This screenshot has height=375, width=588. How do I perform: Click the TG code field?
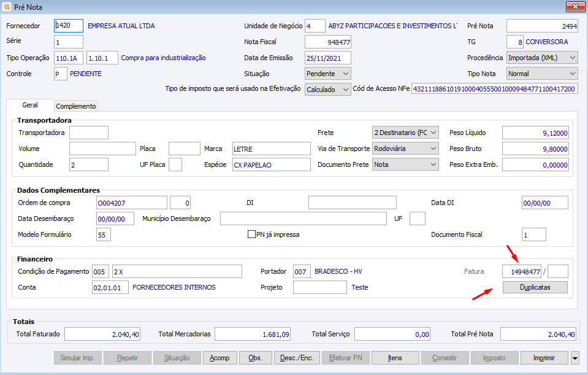[x=515, y=42]
